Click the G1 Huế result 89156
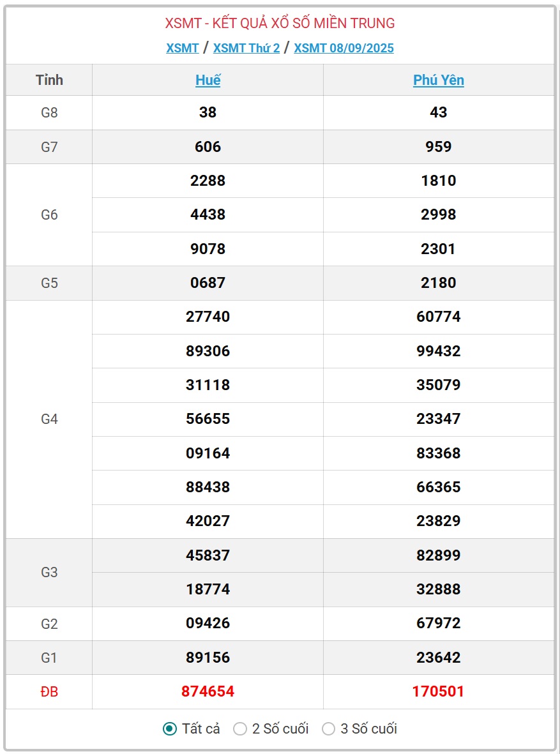This screenshot has height=754, width=560. click(x=208, y=658)
